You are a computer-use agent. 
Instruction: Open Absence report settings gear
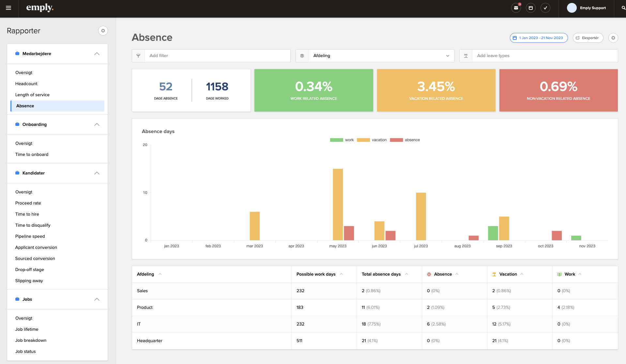click(x=613, y=38)
